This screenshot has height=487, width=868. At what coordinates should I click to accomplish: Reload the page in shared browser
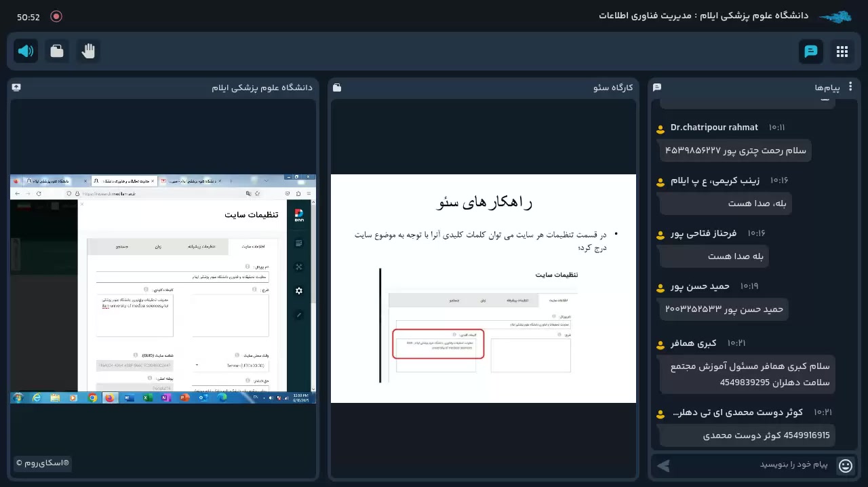[39, 193]
